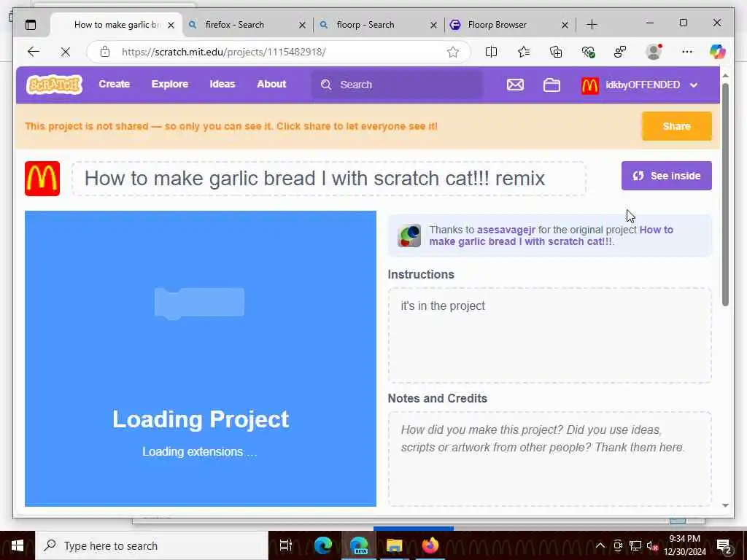Image resolution: width=747 pixels, height=560 pixels.
Task: Open Microsoft Edge from the taskbar
Action: pos(323,545)
